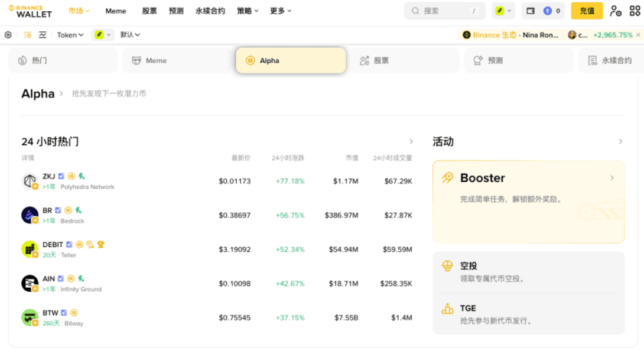644x354 pixels.
Task: Click the ZKJ token logo
Action: (30, 181)
